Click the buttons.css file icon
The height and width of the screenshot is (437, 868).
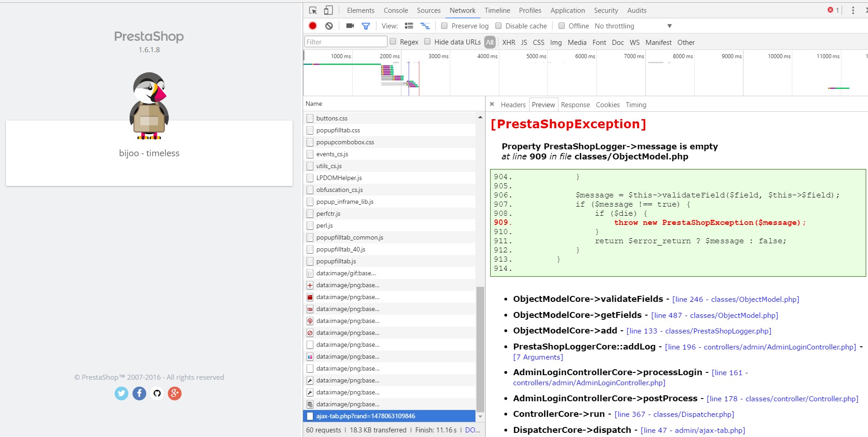[310, 118]
